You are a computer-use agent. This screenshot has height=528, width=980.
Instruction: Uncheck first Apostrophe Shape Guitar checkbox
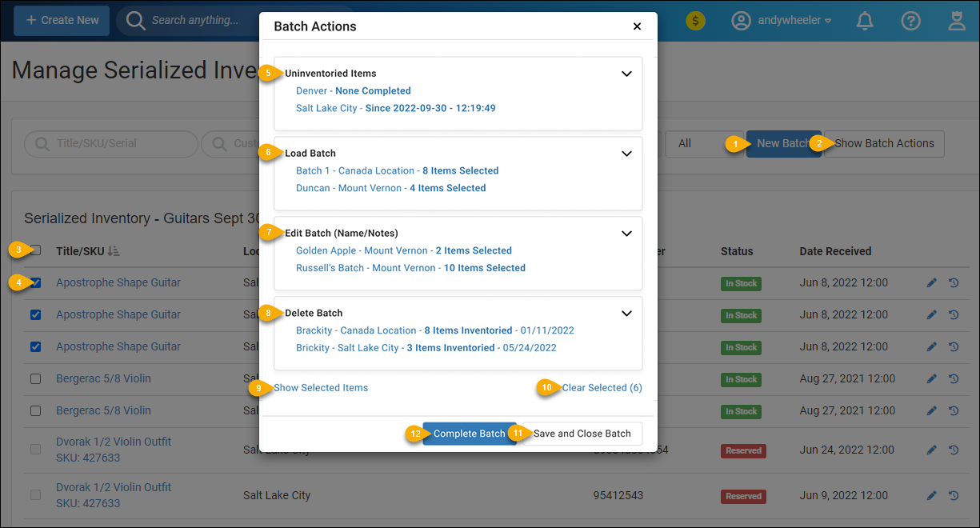(36, 282)
